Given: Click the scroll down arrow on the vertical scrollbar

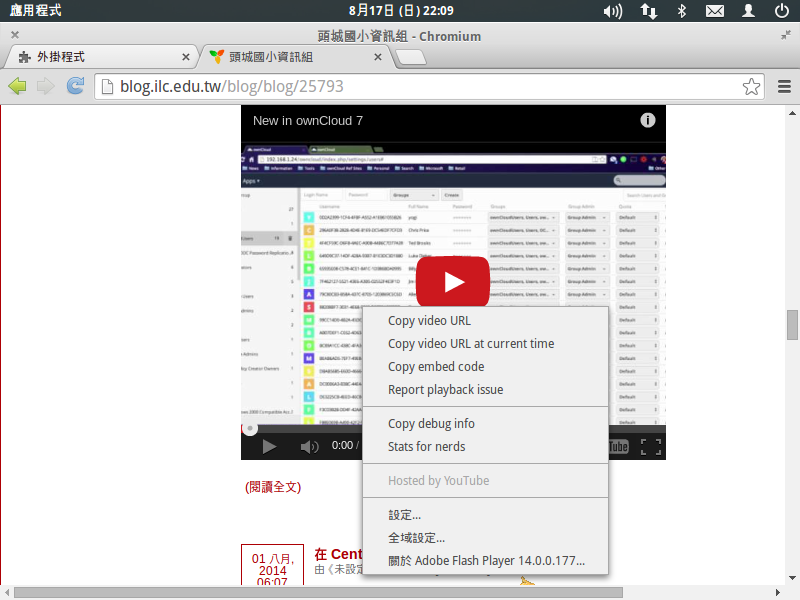Looking at the screenshot, I should pos(792,578).
